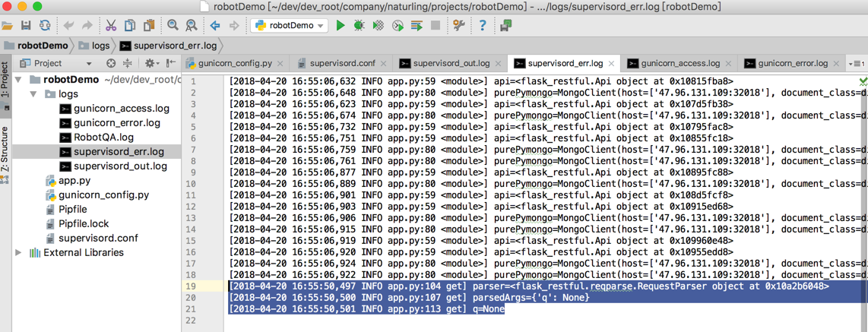This screenshot has height=332, width=868.
Task: Click the Copy icon in toolbar
Action: point(130,26)
